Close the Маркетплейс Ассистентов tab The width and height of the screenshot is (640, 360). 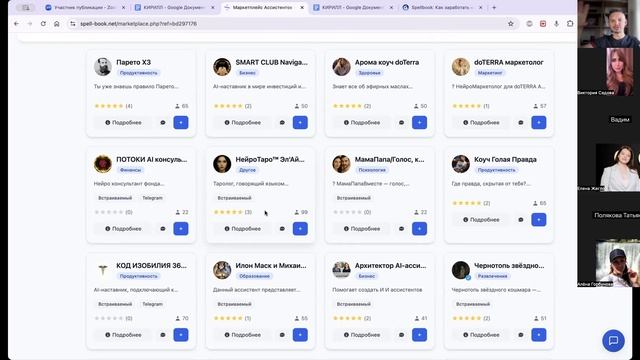click(302, 7)
